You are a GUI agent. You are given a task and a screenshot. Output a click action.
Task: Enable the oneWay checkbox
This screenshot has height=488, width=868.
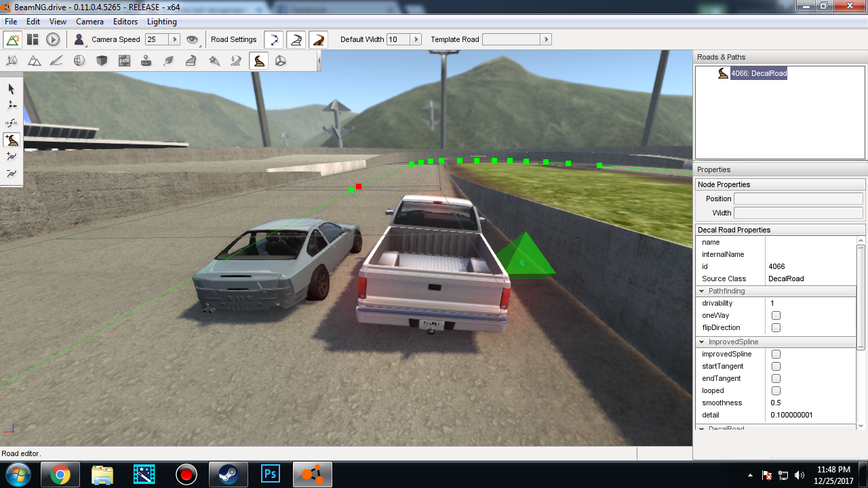[x=776, y=315]
